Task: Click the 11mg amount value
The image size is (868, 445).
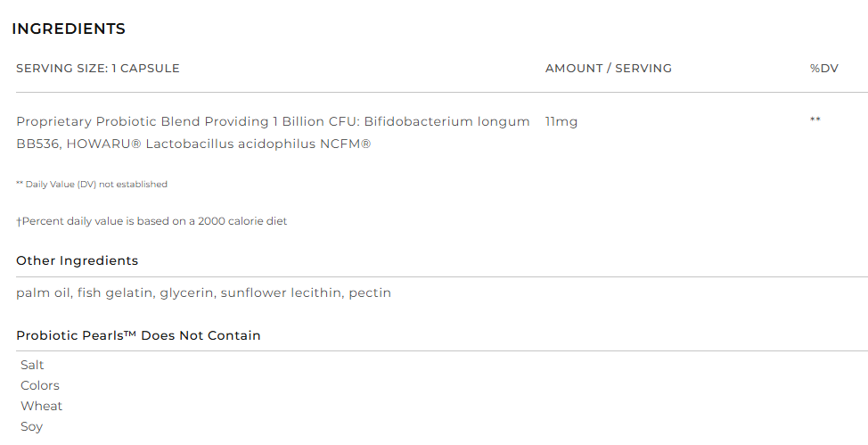Action: click(x=561, y=121)
